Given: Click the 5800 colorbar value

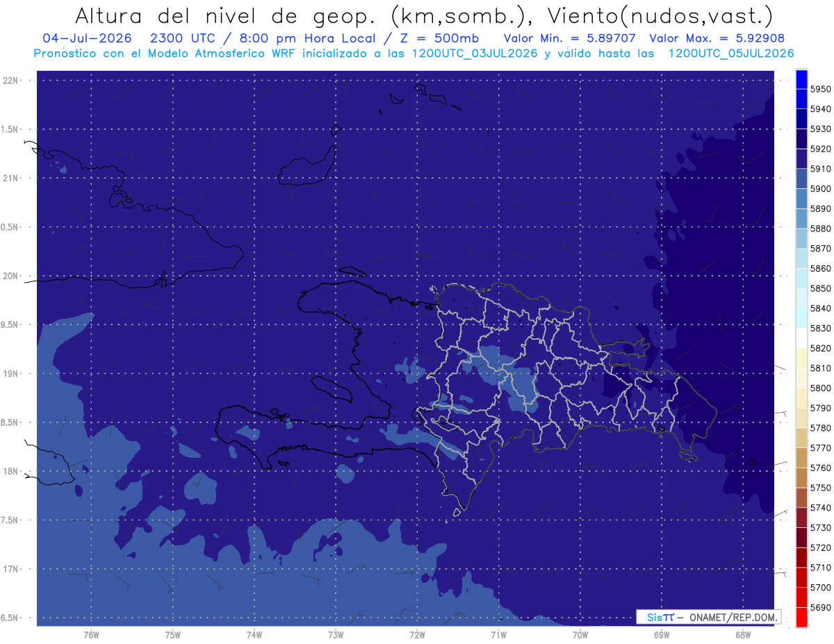Looking at the screenshot, I should (x=821, y=388).
